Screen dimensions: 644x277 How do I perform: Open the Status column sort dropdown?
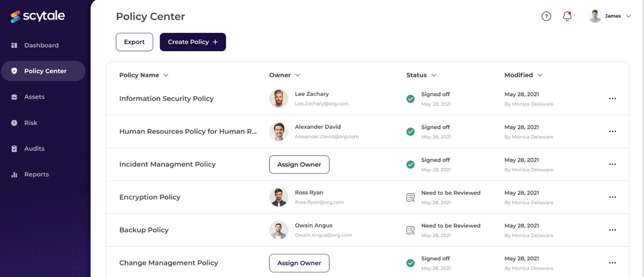tap(433, 75)
